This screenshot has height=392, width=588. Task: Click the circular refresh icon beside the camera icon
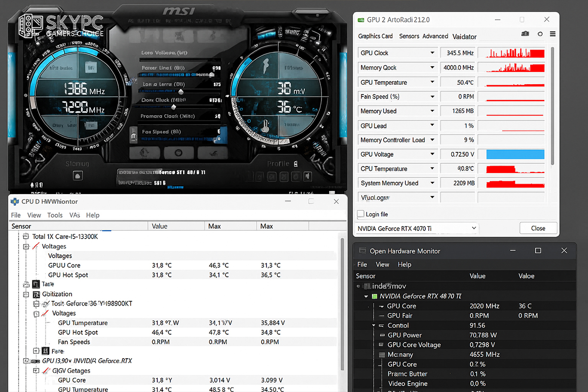click(540, 34)
